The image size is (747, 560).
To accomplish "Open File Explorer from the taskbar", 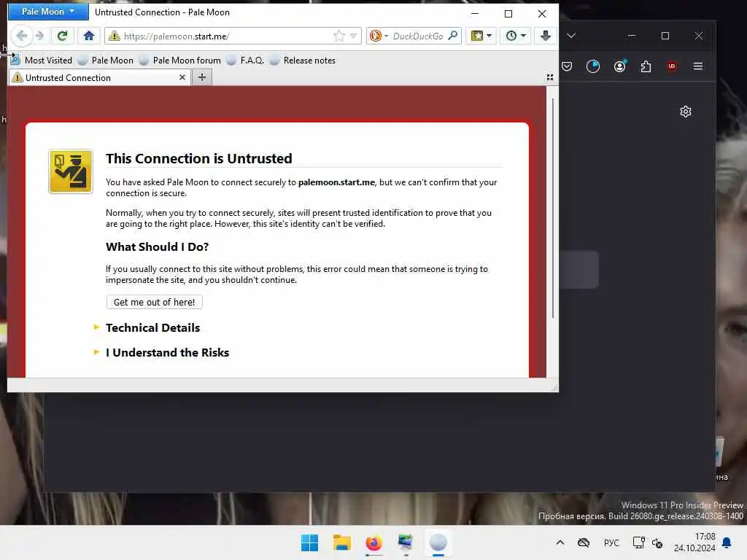I will (342, 542).
